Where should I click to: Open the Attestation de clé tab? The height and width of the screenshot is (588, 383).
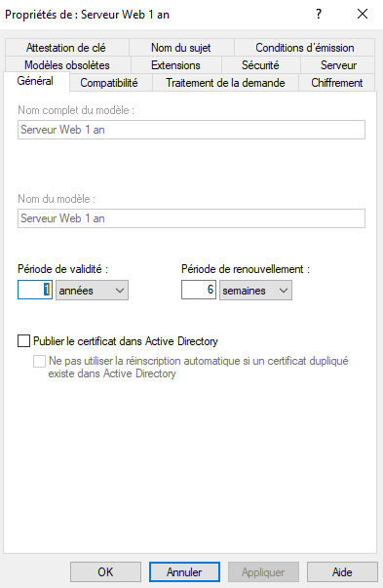66,48
